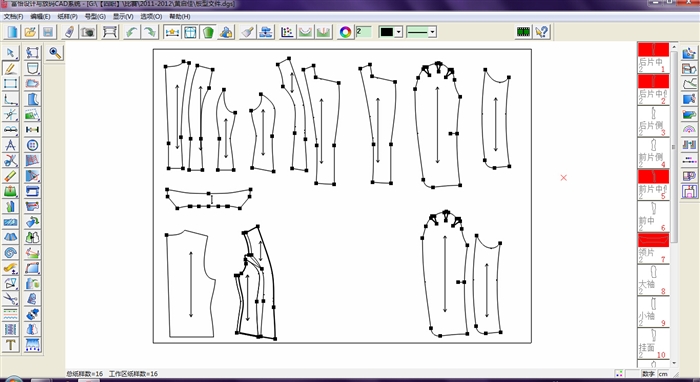Expand the line style dropdown

(432, 32)
